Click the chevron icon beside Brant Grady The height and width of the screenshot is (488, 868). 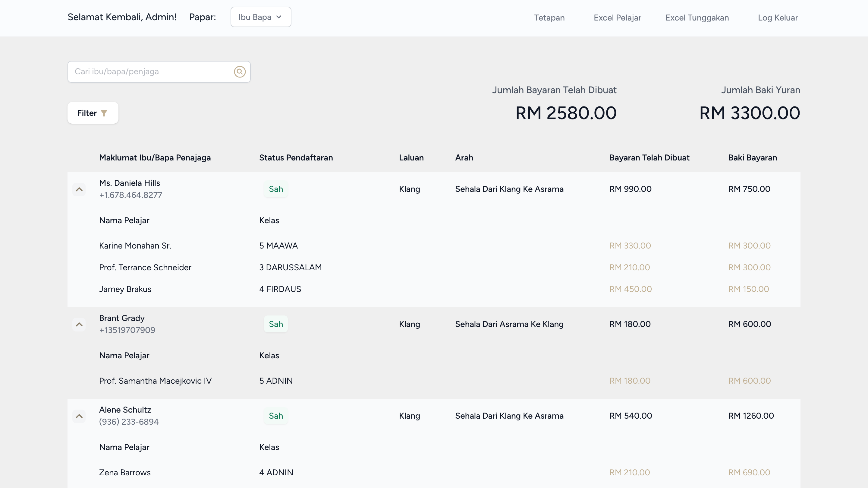[x=79, y=325]
